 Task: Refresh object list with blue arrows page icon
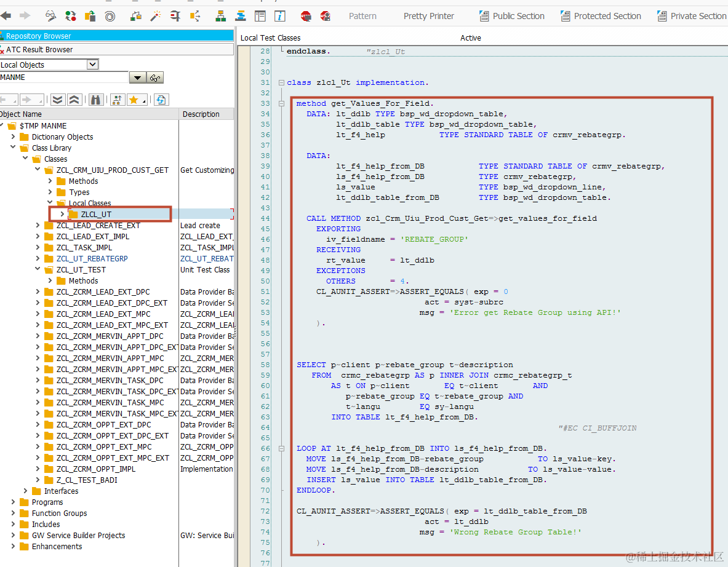161,100
